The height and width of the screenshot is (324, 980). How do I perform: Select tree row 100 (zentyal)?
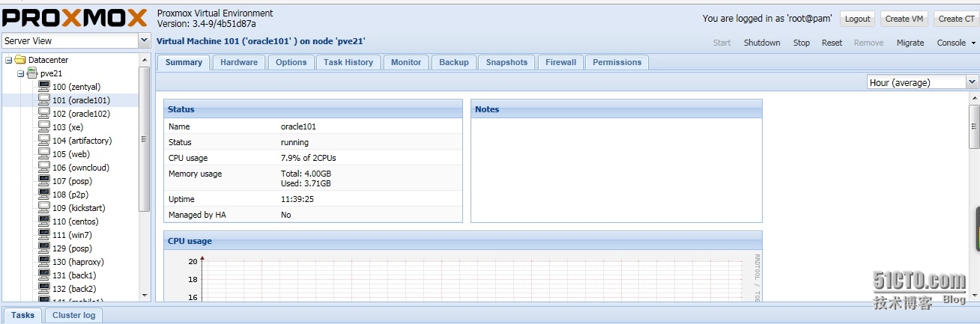[x=70, y=87]
